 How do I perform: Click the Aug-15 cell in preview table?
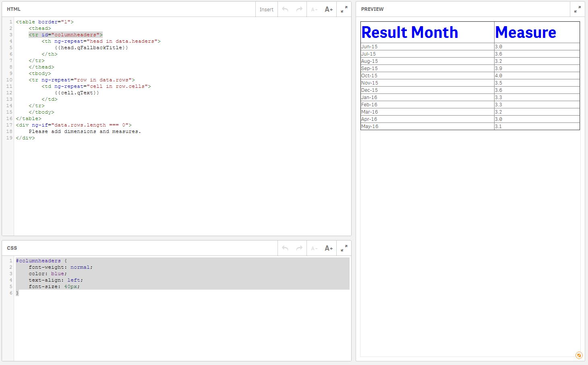click(x=427, y=61)
